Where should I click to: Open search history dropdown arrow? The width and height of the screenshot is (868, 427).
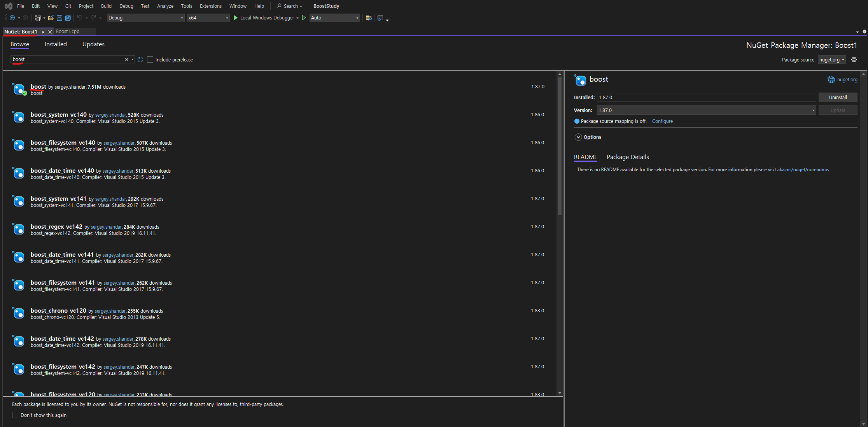[133, 59]
